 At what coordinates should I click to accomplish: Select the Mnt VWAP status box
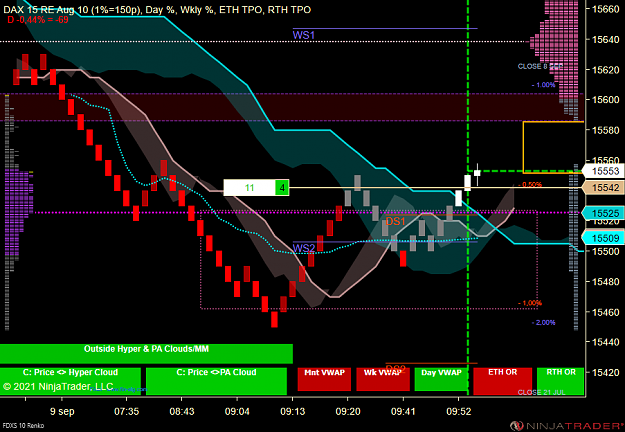pos(324,379)
